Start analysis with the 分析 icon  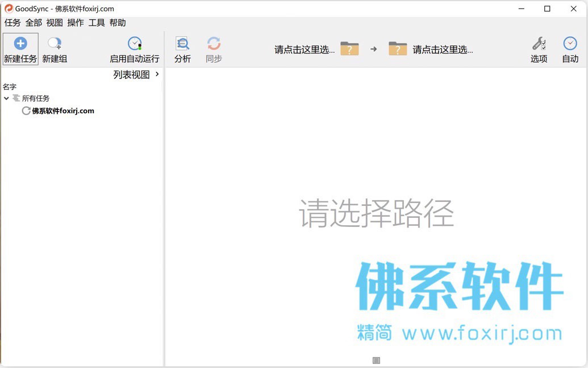pos(182,44)
